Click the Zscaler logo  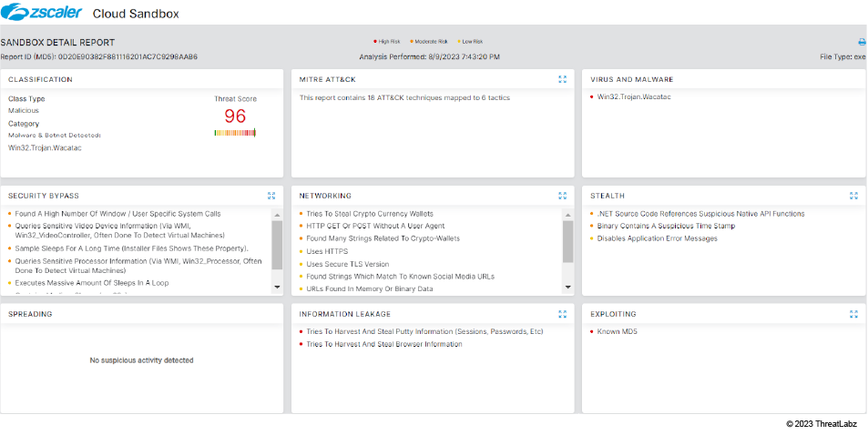pos(43,13)
